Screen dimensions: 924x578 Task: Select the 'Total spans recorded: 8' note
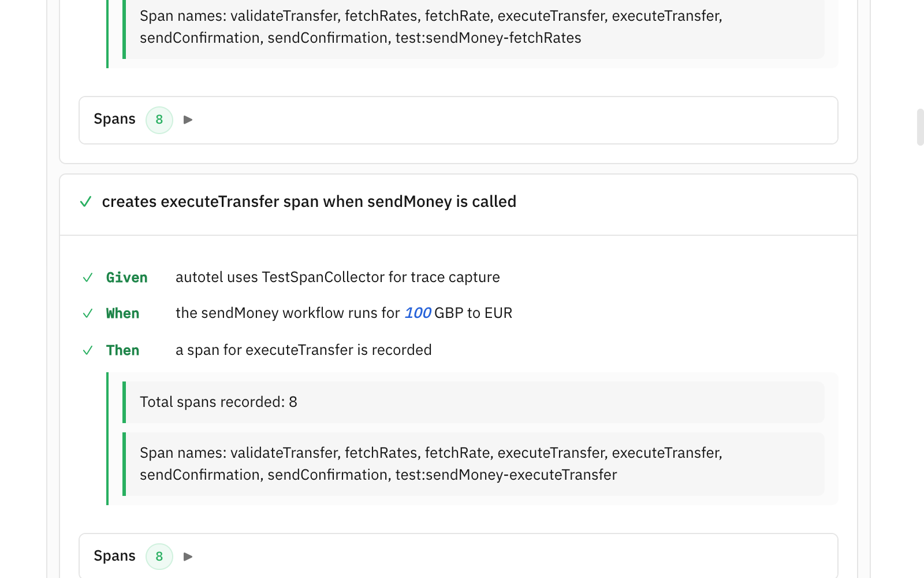tap(218, 402)
